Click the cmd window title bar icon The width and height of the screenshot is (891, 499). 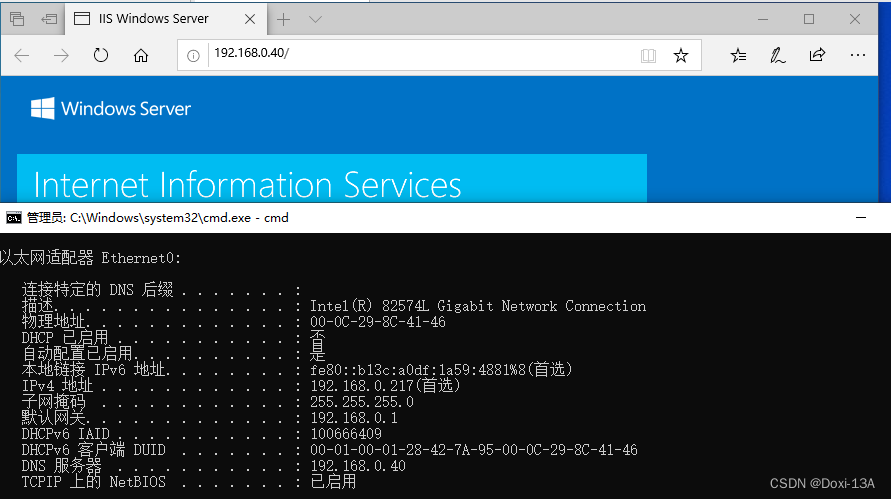[x=14, y=218]
